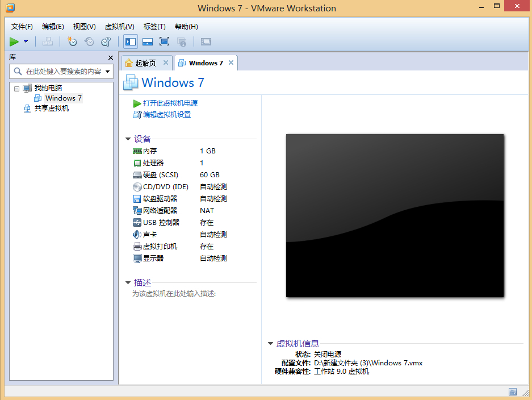The height and width of the screenshot is (400, 532).
Task: Enter full screen mode icon
Action: coord(165,42)
